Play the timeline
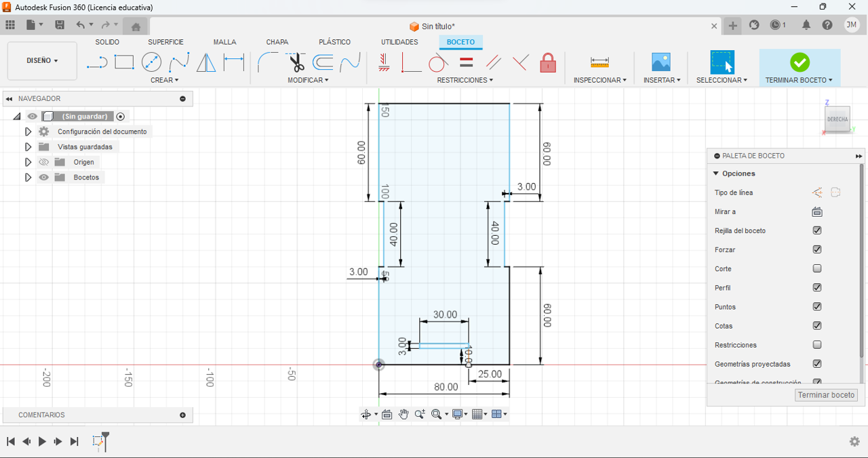Viewport: 868px width, 458px height. (x=42, y=441)
